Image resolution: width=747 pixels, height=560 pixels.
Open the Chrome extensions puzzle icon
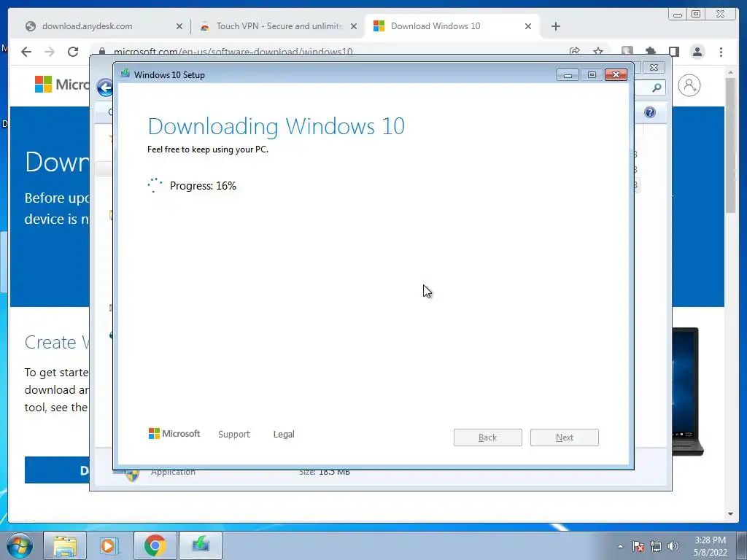point(650,52)
